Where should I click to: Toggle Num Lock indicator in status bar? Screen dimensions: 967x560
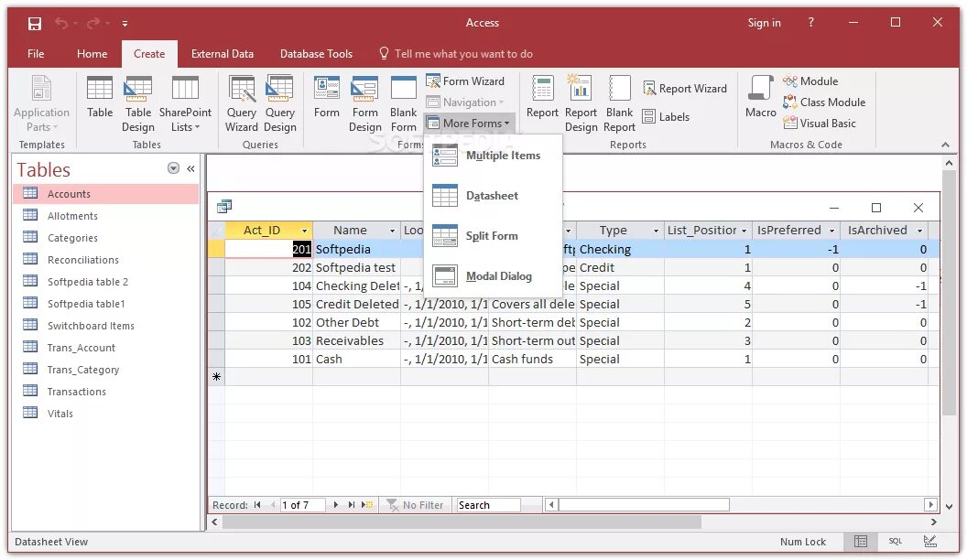(x=805, y=542)
